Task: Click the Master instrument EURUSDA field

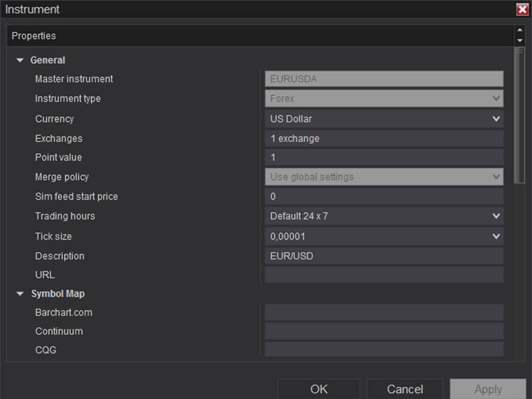Action: tap(384, 79)
